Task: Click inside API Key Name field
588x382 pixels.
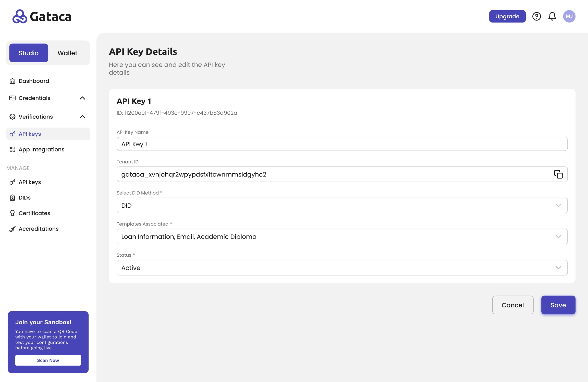Action: click(x=342, y=144)
